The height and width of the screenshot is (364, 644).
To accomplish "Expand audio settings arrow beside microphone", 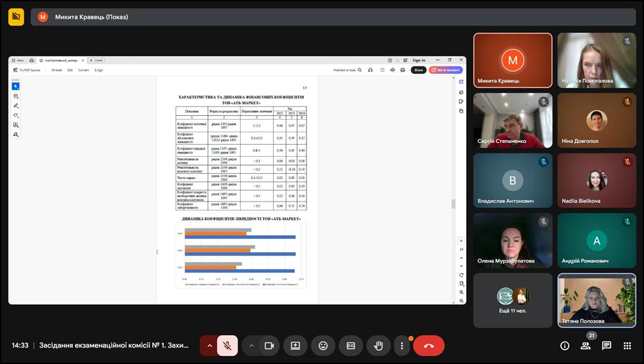I will coord(210,346).
